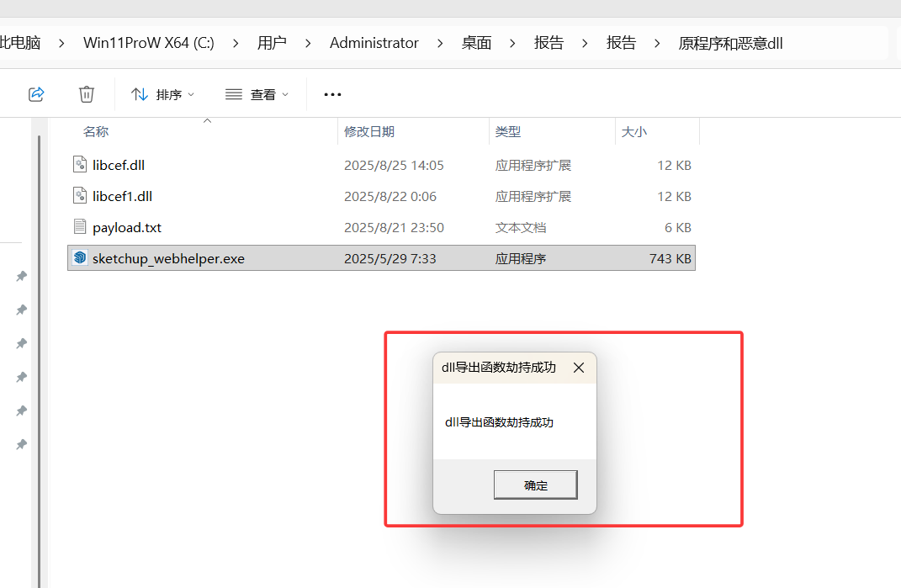Open the 排序 sort dropdown

pos(162,94)
